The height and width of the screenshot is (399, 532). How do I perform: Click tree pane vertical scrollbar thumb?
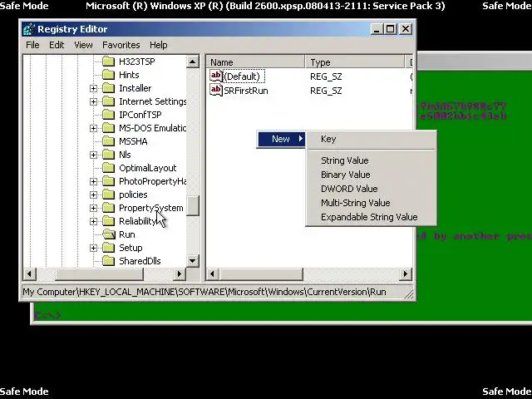tap(192, 205)
